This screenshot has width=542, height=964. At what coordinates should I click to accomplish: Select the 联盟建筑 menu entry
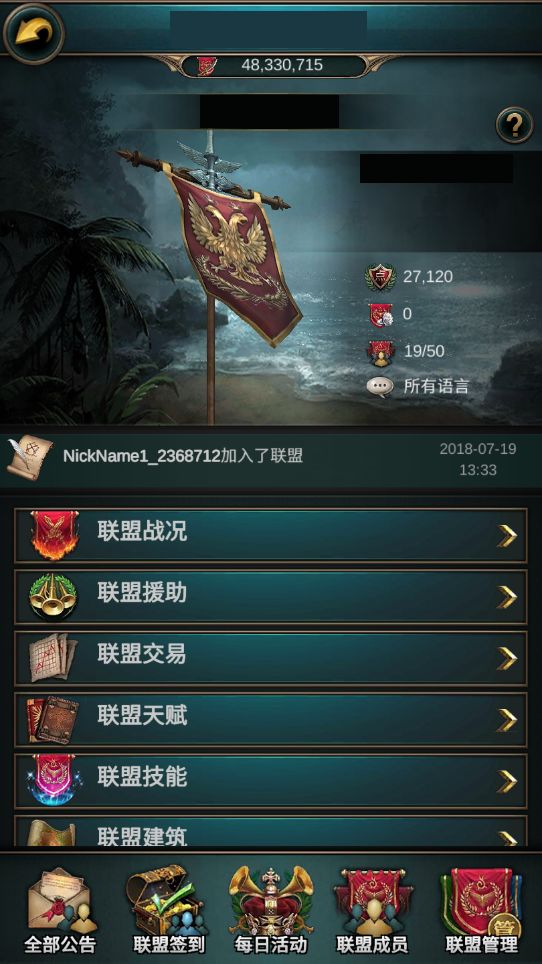[270, 831]
